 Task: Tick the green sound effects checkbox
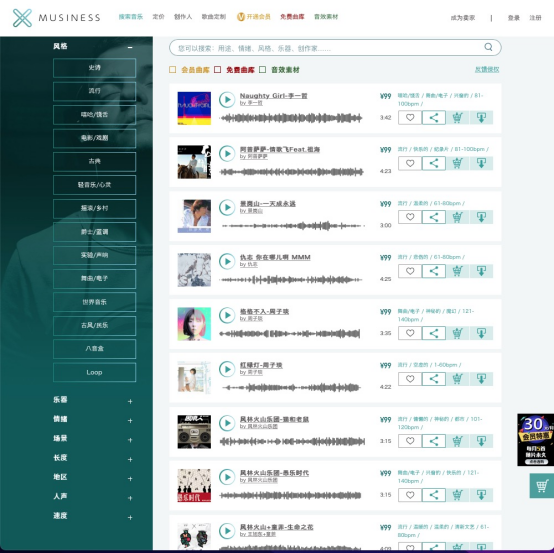[263, 70]
